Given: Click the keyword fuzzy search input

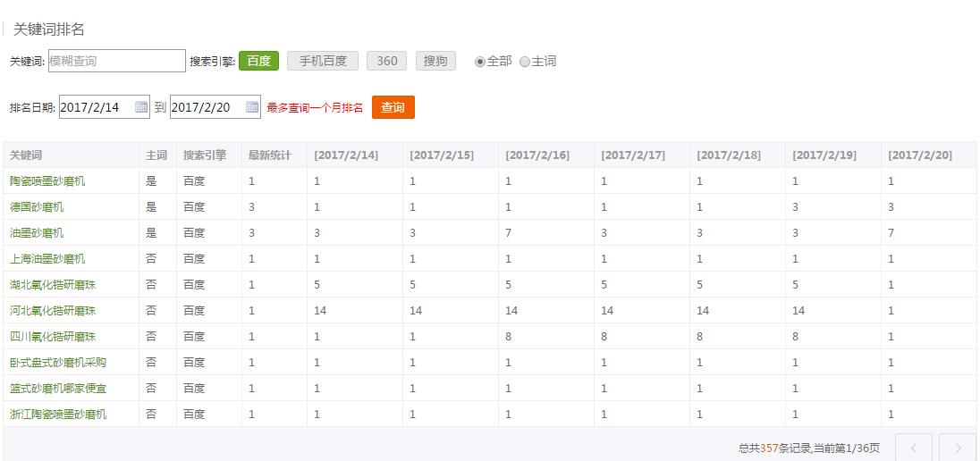Looking at the screenshot, I should point(116,61).
